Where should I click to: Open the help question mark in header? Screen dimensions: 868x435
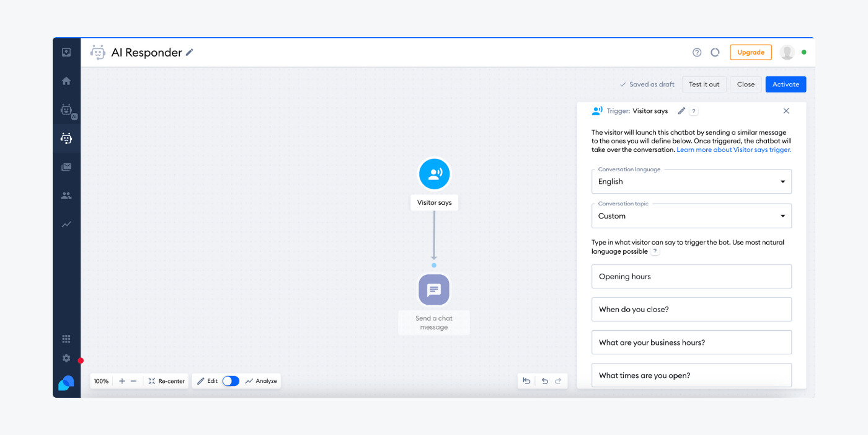(x=697, y=52)
